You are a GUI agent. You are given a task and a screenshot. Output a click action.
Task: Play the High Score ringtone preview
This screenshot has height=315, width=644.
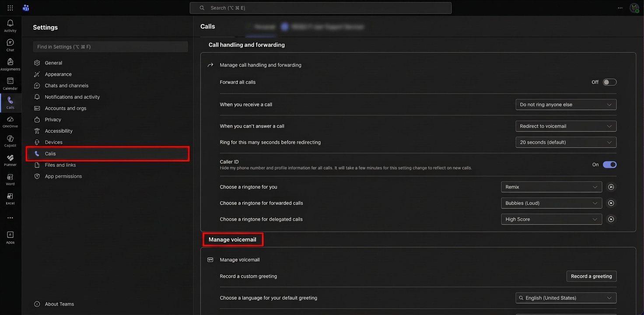click(611, 219)
